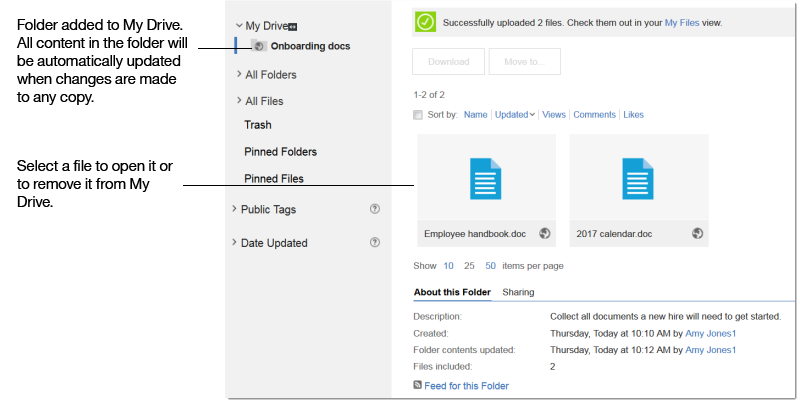Viewport: 800px width, 403px height.
Task: Expand the Public Tags section
Action: [234, 209]
